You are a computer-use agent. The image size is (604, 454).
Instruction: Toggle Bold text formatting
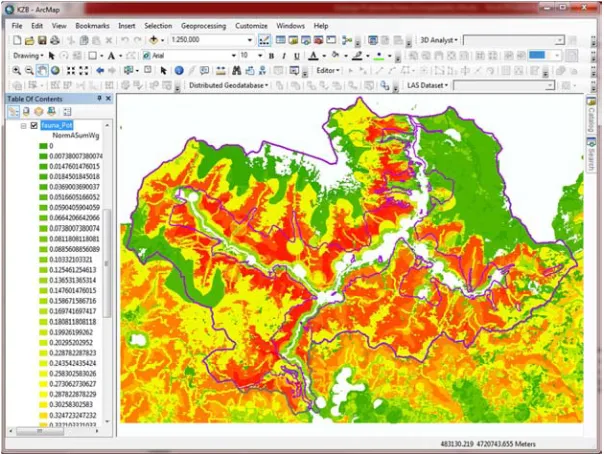coord(271,56)
